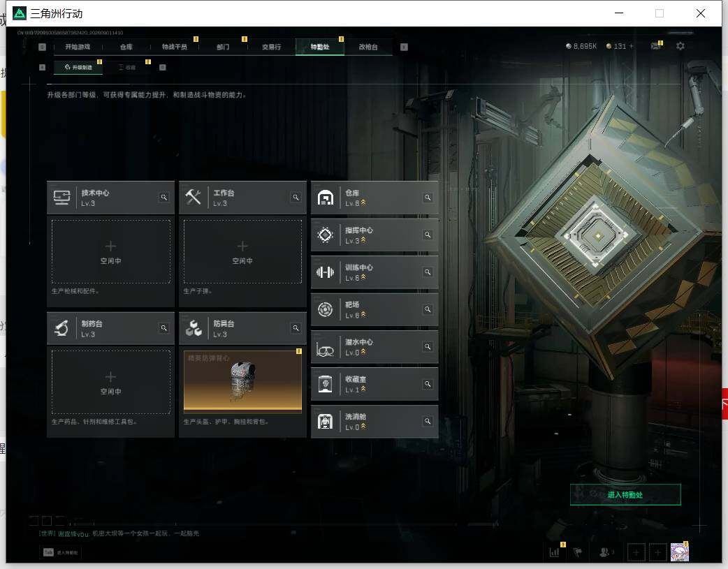
Task: Start production in idle 工作台 slot
Action: tap(242, 251)
